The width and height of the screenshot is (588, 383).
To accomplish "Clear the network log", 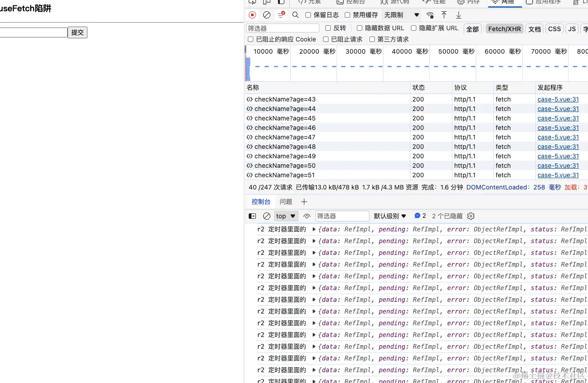I will [x=267, y=15].
